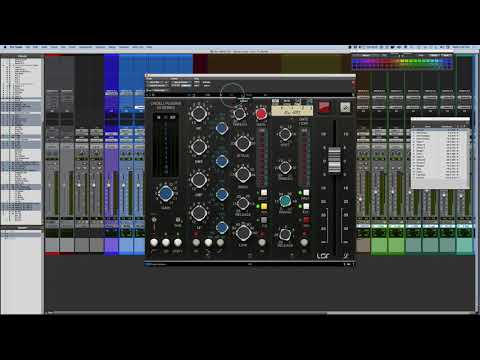This screenshot has width=480, height=360.
Task: Click the purple track's volume fader in the mixer
Action: pos(108,184)
